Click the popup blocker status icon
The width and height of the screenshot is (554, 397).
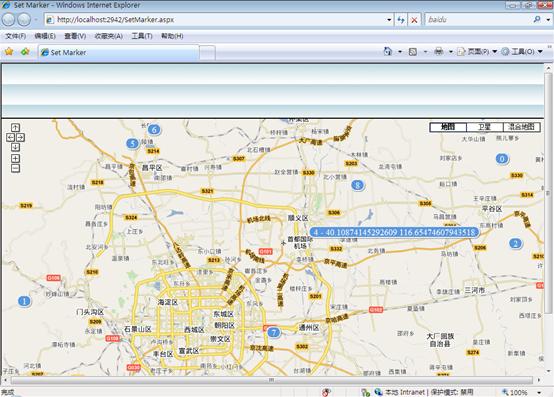point(326,392)
